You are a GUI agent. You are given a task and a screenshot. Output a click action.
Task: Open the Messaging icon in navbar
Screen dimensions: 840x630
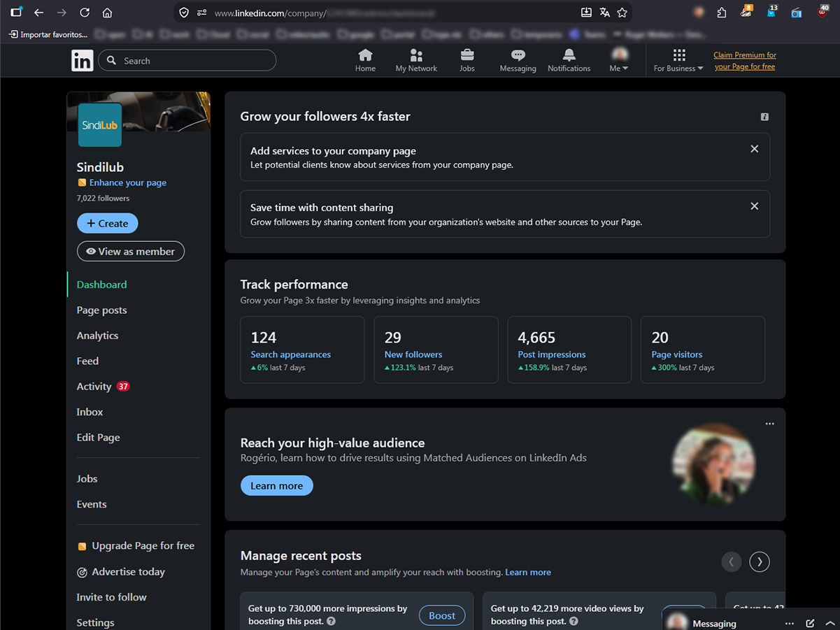click(518, 61)
